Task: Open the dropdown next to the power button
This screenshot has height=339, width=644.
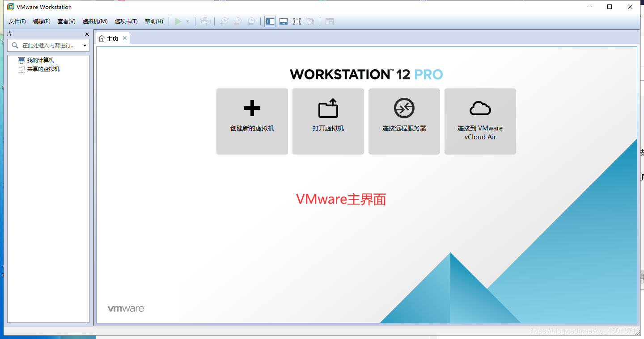Action: (x=187, y=21)
